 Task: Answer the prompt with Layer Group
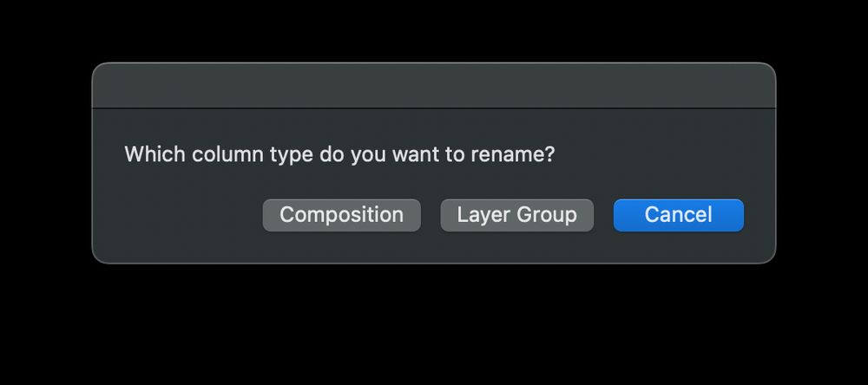[x=516, y=215]
